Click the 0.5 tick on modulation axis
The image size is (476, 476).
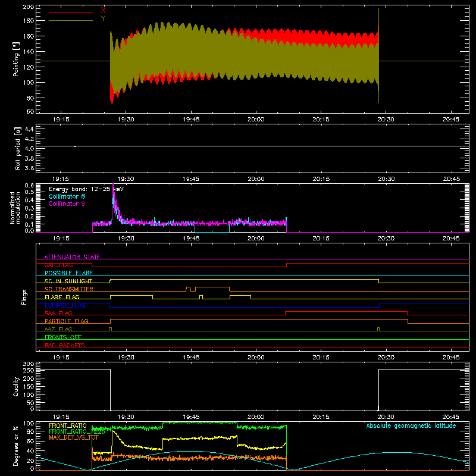[29, 192]
